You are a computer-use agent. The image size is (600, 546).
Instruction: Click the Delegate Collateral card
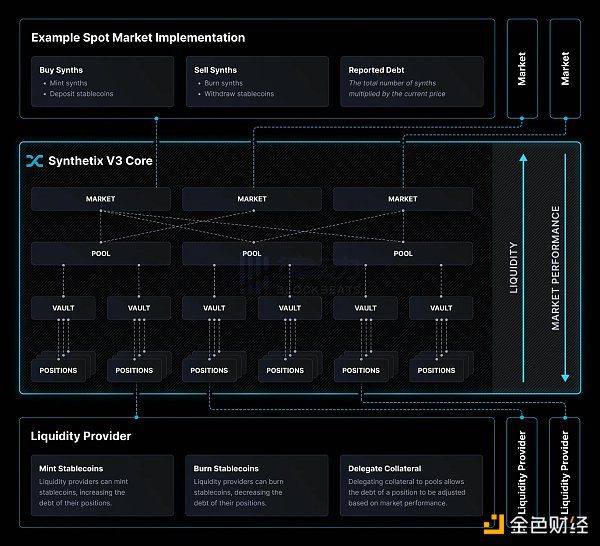[x=411, y=485]
